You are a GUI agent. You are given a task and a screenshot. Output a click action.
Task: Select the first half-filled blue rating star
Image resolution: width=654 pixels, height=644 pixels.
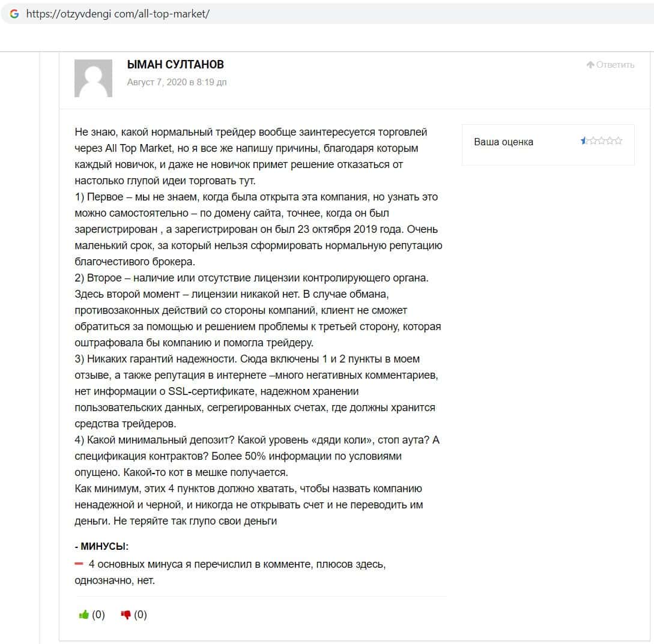584,141
